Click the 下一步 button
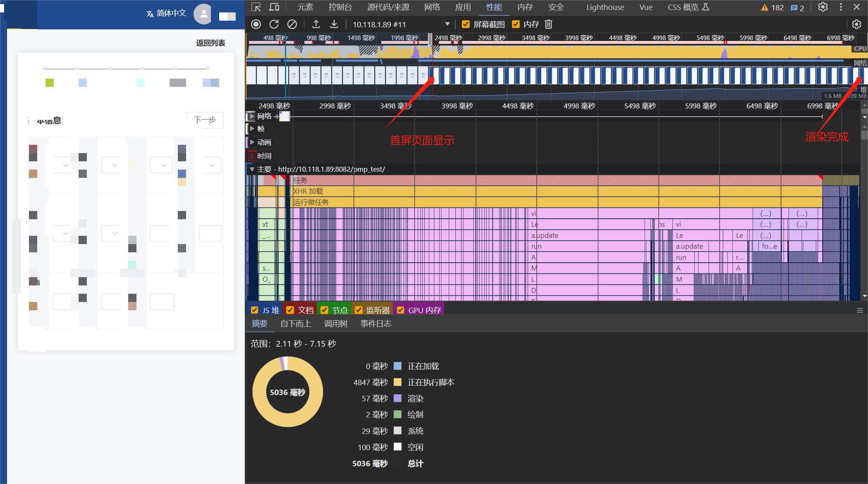The width and height of the screenshot is (868, 484). click(x=205, y=120)
